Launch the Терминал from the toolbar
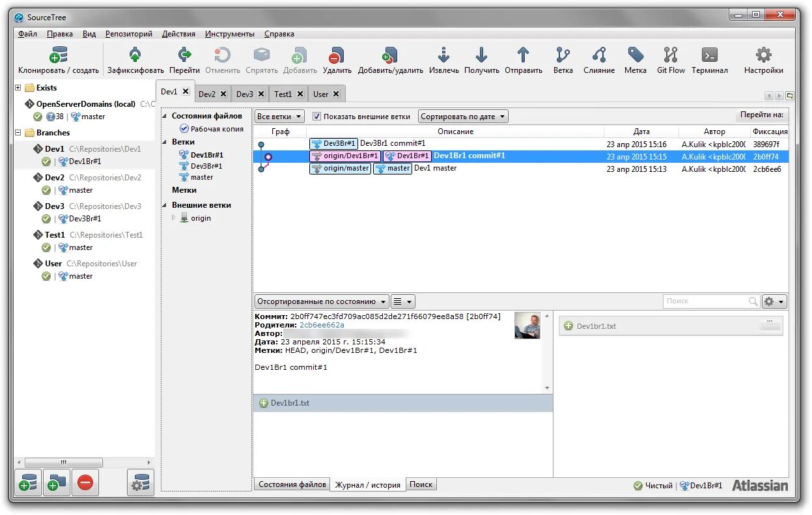The image size is (812, 515). pos(709,56)
